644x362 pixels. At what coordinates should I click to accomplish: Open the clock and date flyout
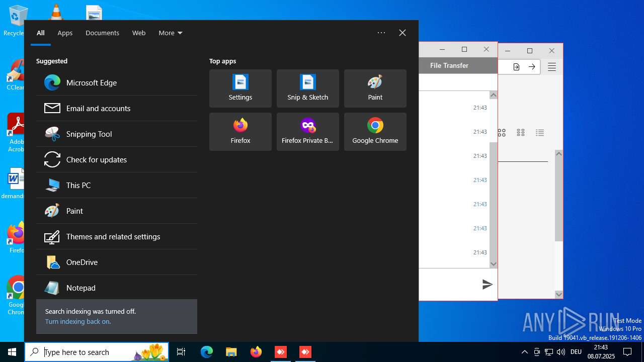[x=601, y=352]
